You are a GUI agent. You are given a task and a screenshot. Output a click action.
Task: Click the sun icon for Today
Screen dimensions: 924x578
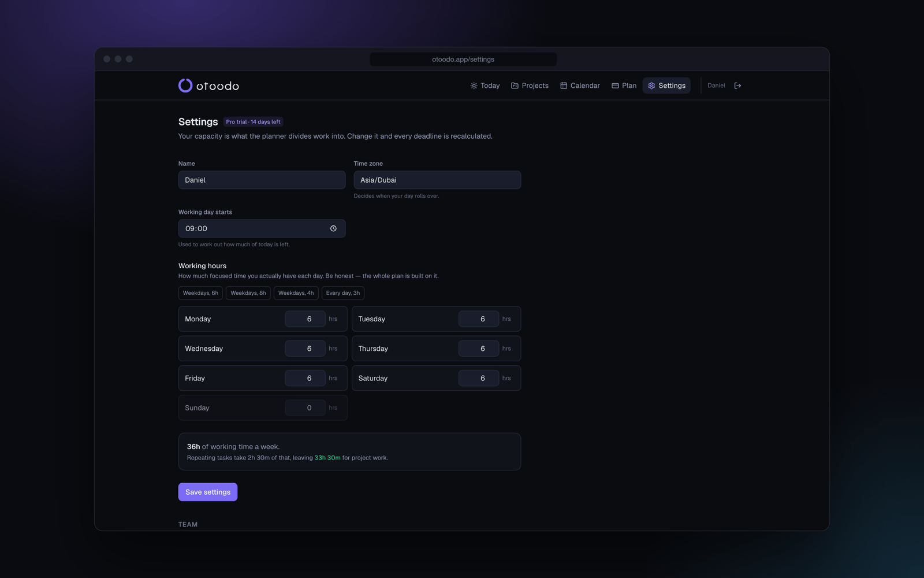pyautogui.click(x=474, y=86)
